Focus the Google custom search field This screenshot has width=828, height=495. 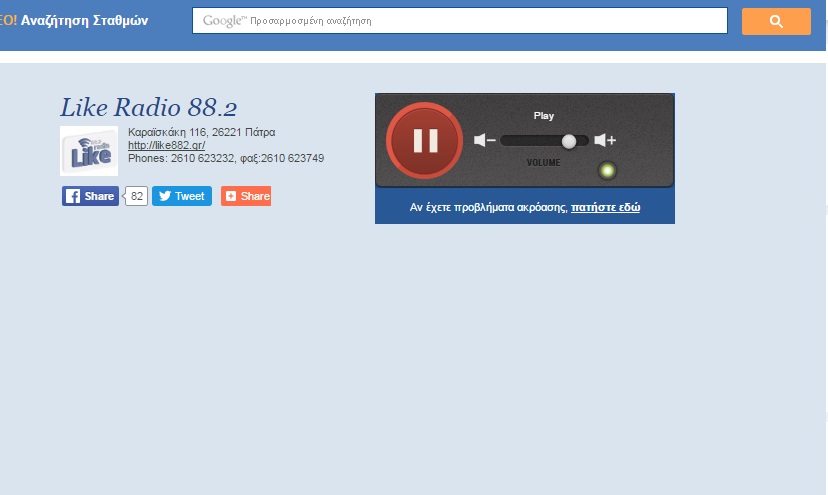[460, 21]
